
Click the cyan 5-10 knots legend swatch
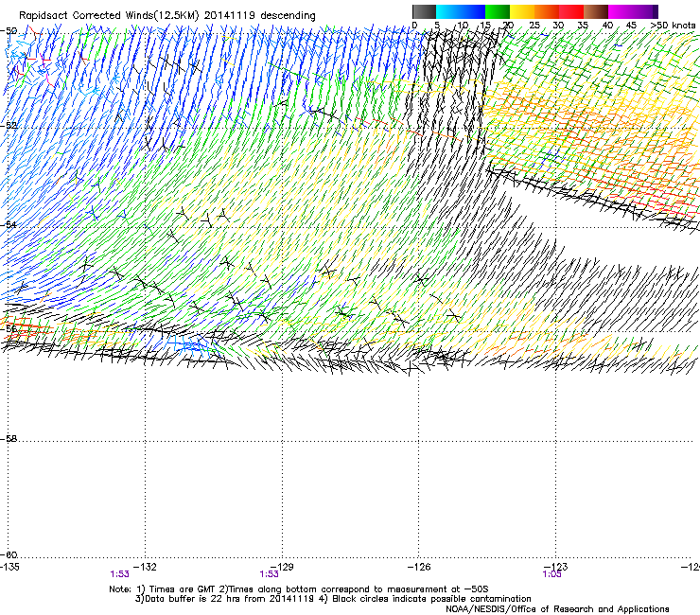pos(448,11)
